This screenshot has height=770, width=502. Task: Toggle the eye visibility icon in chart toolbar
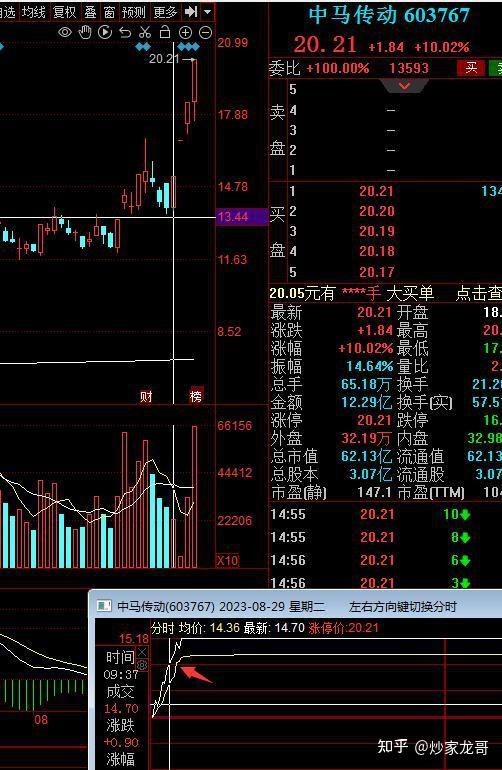point(65,33)
